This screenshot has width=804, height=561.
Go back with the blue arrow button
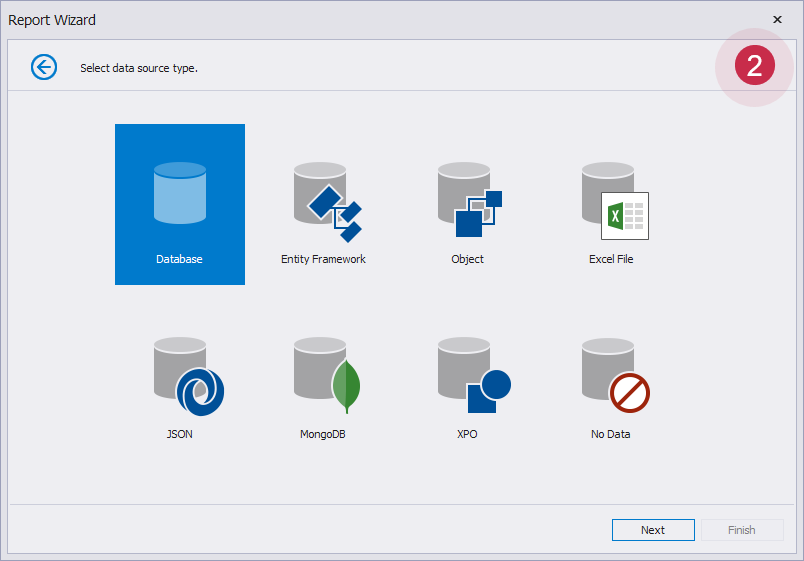click(x=44, y=67)
